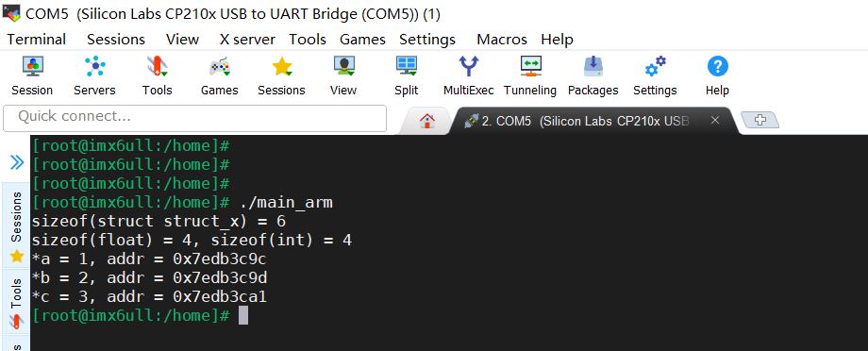
Task: Open the Packages toolbar icon
Action: pos(593,66)
